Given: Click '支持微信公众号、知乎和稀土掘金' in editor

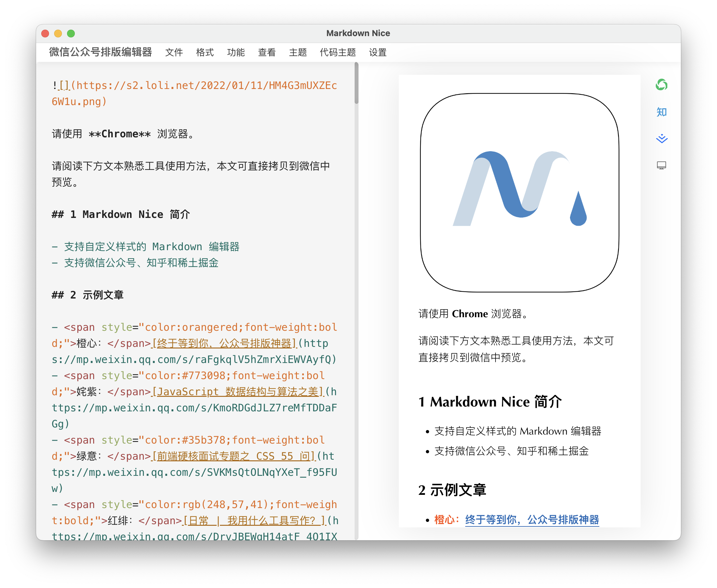Looking at the screenshot, I should tap(141, 263).
